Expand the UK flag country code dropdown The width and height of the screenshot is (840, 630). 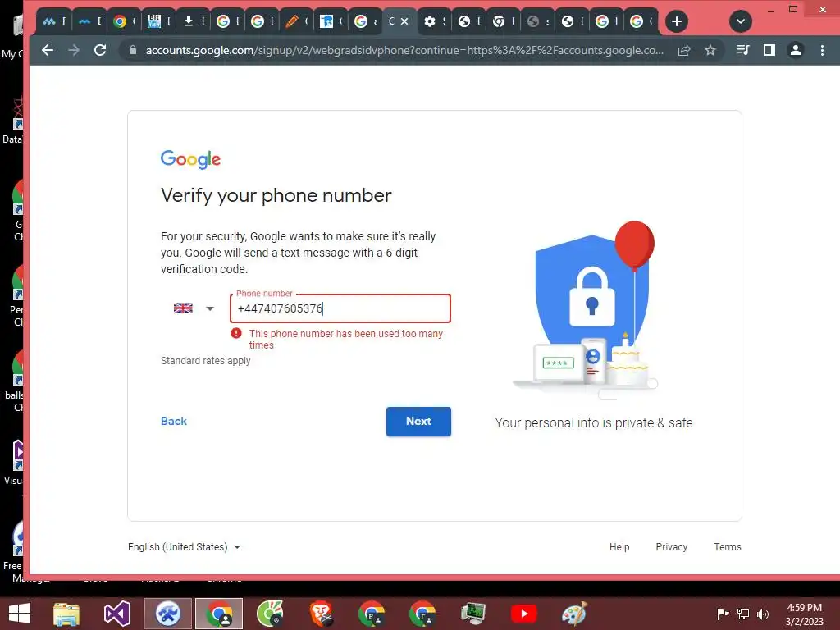[194, 308]
